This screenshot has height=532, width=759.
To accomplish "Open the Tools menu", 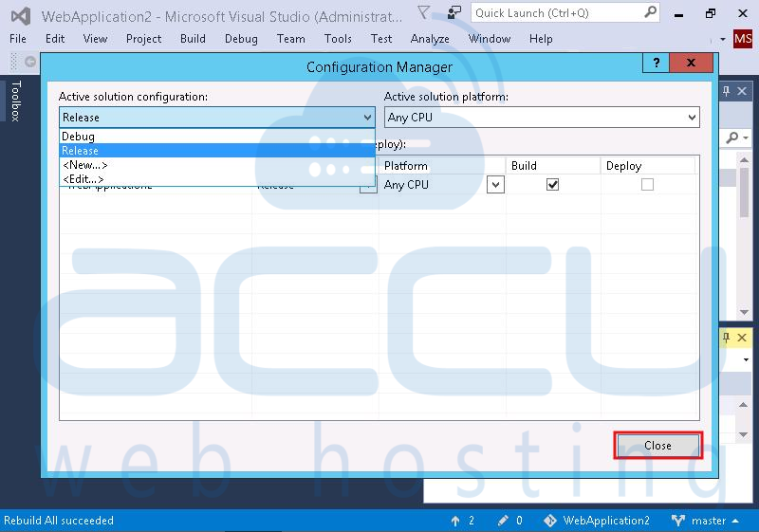I will coord(338,39).
